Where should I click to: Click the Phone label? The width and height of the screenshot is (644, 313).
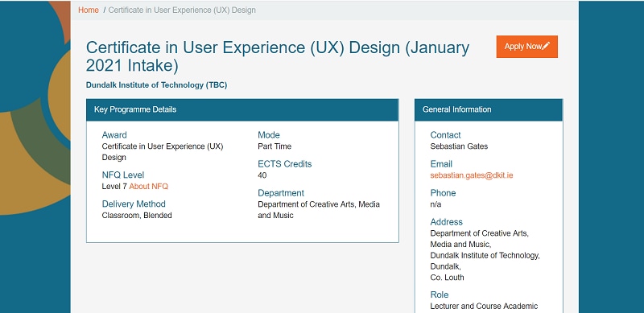pyautogui.click(x=443, y=192)
